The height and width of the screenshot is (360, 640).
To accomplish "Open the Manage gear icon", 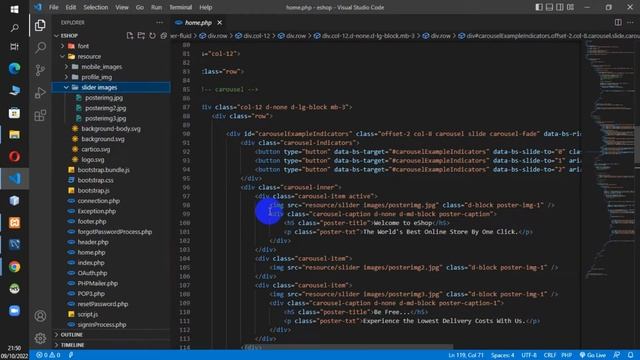I will coord(40,338).
